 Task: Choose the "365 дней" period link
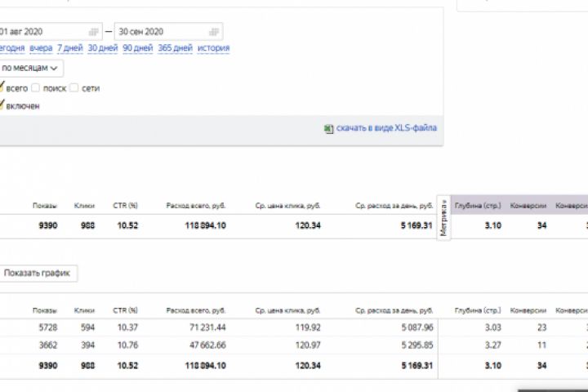[x=175, y=48]
